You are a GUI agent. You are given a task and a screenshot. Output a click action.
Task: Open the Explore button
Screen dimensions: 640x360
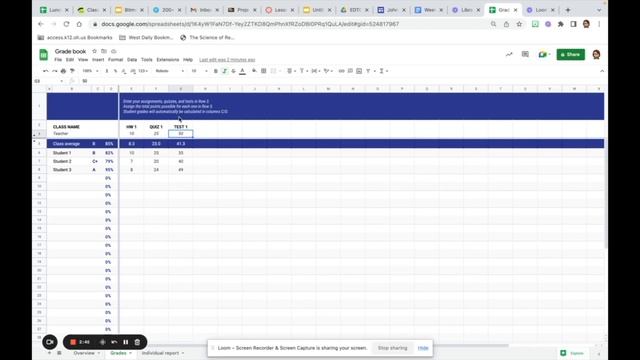[x=573, y=353]
